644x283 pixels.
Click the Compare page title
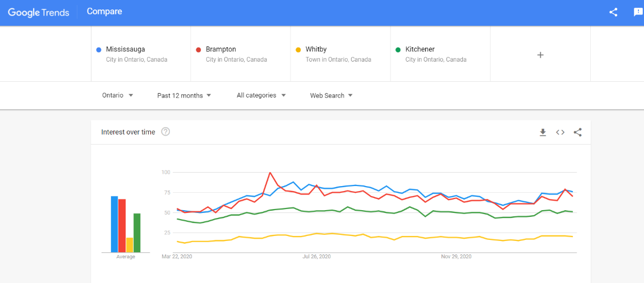[104, 12]
